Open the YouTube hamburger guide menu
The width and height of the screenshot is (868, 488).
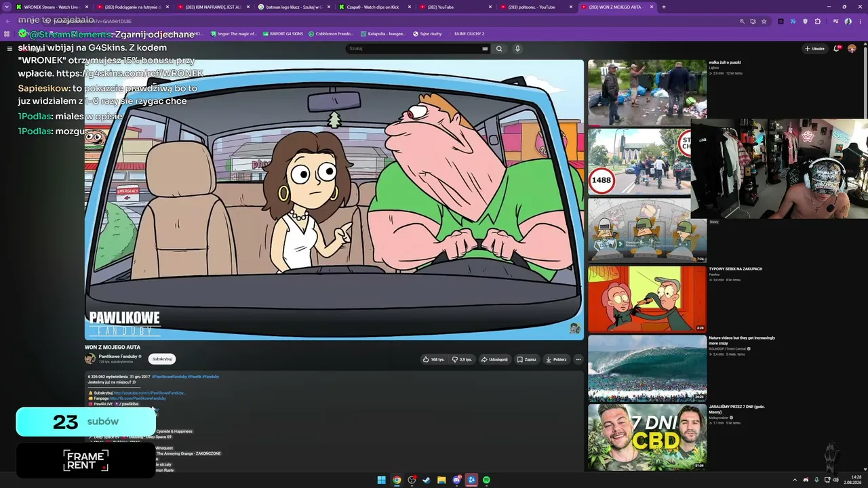tap(9, 49)
